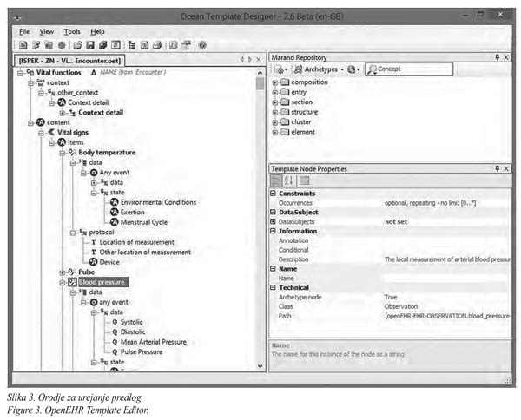
Task: Click scroll-up arrow of template tree scrollbar
Action: 260,72
